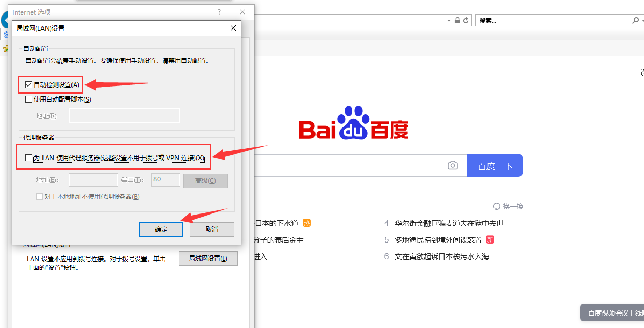Screen dimensions: 644x328
Task: Close the 局域网(LAN)设置 dialog with X
Action: [x=233, y=28]
